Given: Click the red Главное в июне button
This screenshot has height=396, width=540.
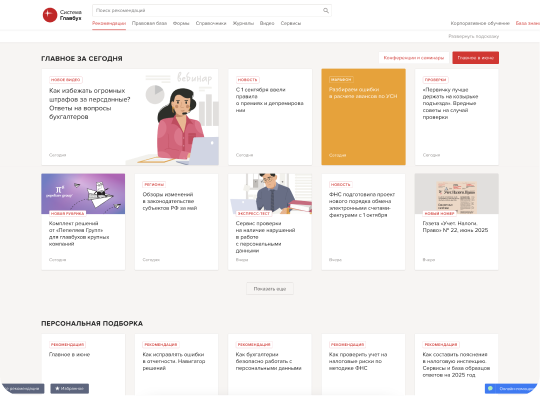Looking at the screenshot, I should pos(475,58).
